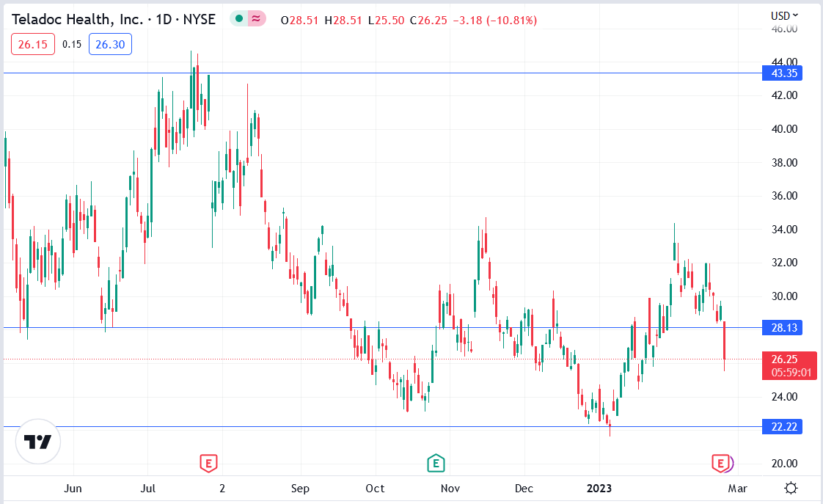Click the Teladoc Health, Inc. symbol title
The height and width of the screenshot is (504, 823).
pos(77,19)
